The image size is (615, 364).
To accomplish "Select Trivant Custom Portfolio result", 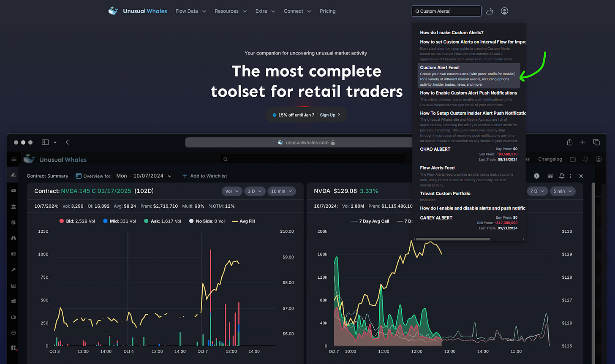I will [x=468, y=196].
